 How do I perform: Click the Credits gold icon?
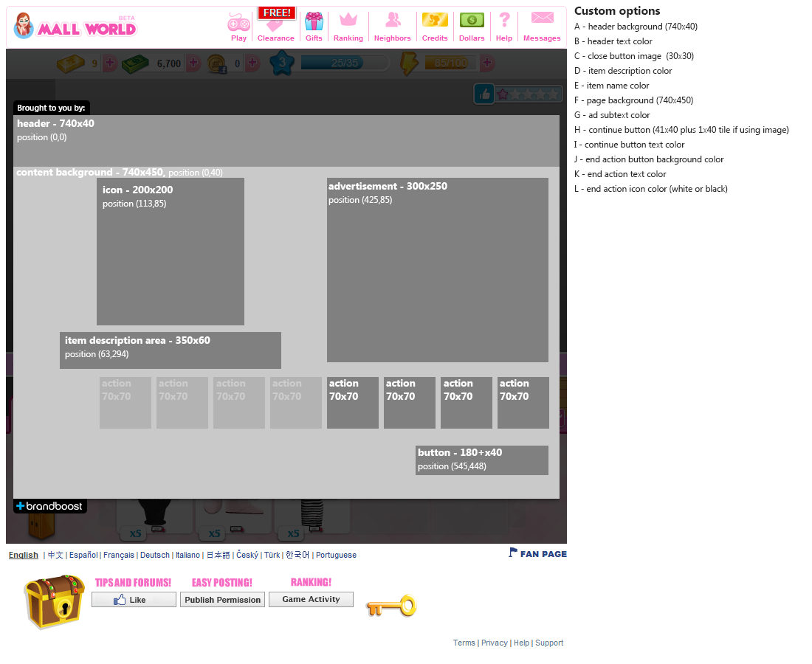click(x=435, y=21)
